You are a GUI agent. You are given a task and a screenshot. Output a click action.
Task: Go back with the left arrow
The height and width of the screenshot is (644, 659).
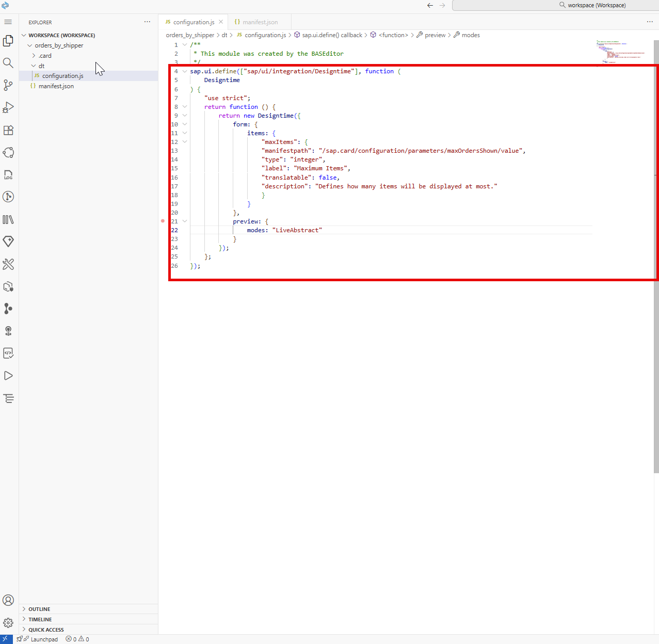pos(430,5)
